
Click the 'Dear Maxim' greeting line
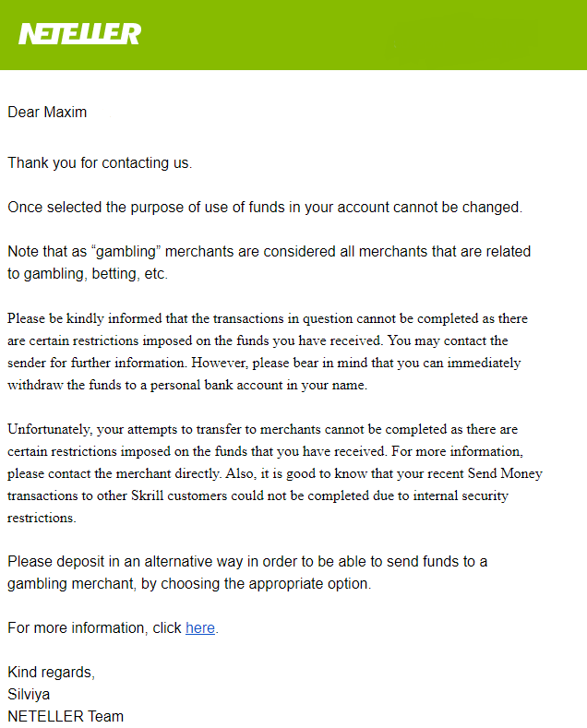pos(47,113)
